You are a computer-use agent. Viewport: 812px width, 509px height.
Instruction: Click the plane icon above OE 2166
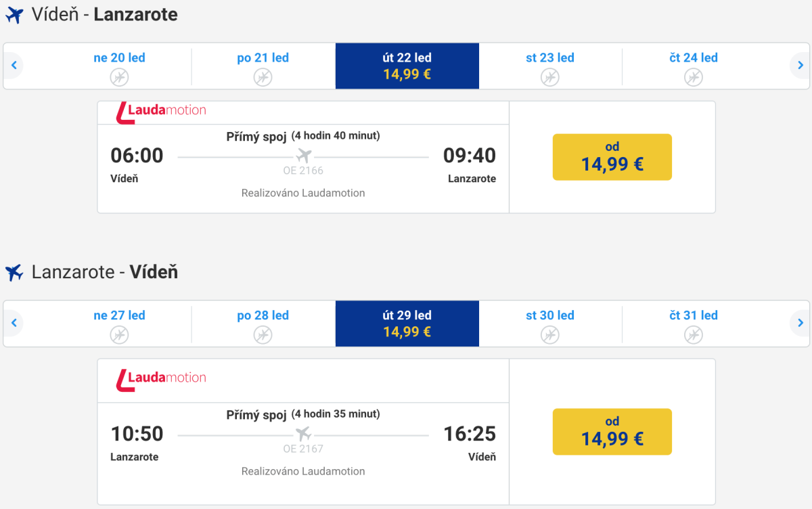coord(303,156)
